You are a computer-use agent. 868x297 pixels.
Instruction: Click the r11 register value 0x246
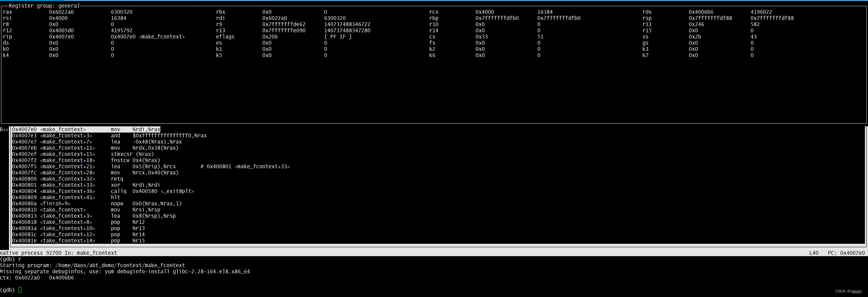696,24
